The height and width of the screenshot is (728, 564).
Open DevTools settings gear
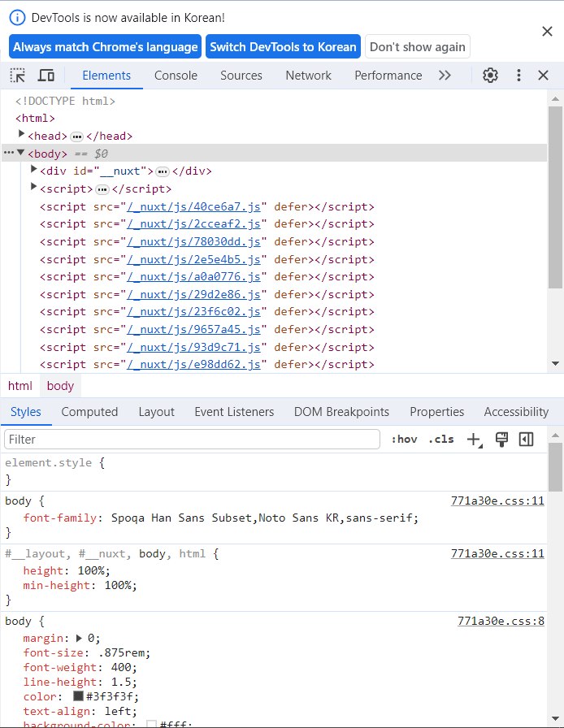(x=490, y=76)
